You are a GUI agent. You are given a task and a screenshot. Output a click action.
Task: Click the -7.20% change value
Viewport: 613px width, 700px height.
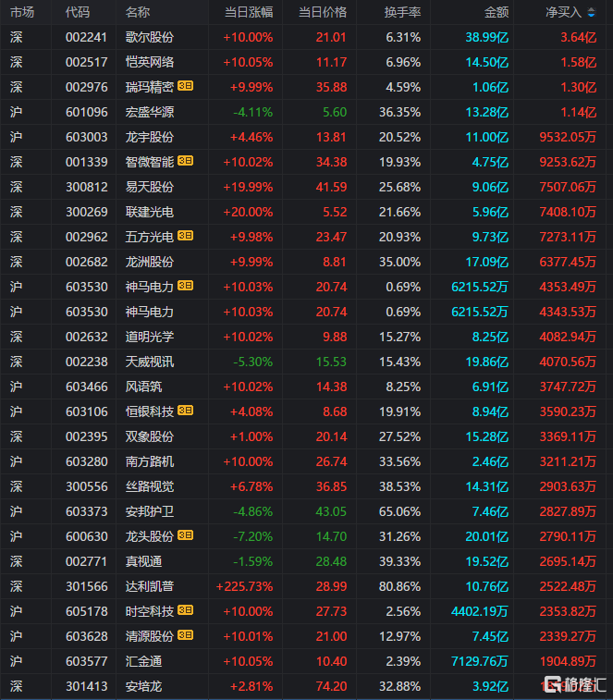tap(252, 536)
